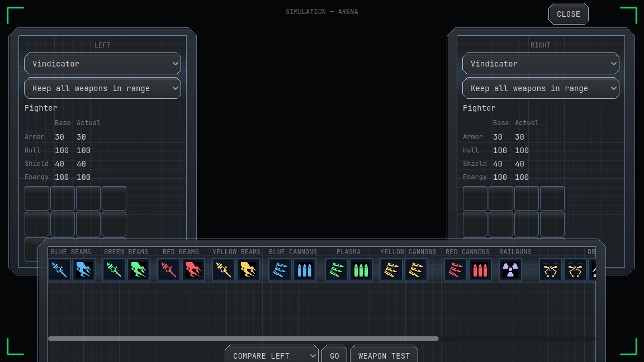Choose the red triple upright bullets icon
Viewport: 644px width, 362px height.
[x=480, y=270]
